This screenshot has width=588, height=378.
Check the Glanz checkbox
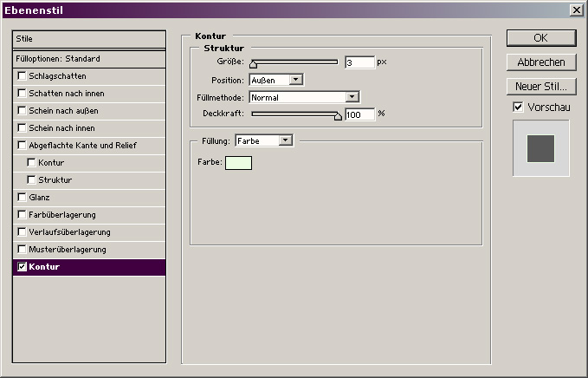(x=23, y=197)
